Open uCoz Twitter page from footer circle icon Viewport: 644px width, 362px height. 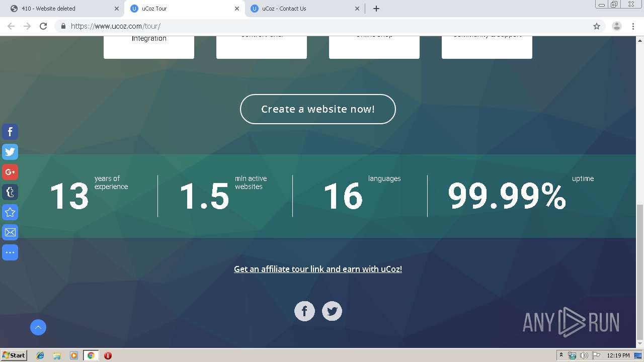tap(332, 311)
